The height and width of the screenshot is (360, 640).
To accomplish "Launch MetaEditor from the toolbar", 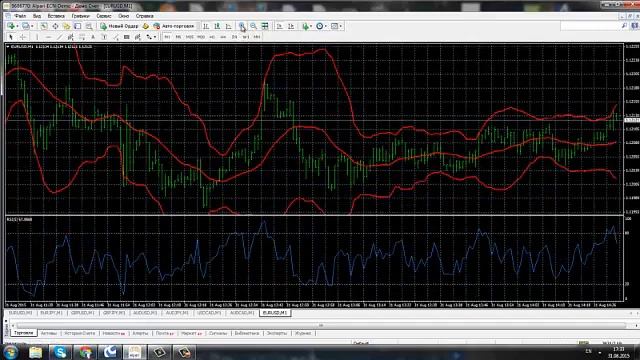I will pyautogui.click(x=146, y=26).
